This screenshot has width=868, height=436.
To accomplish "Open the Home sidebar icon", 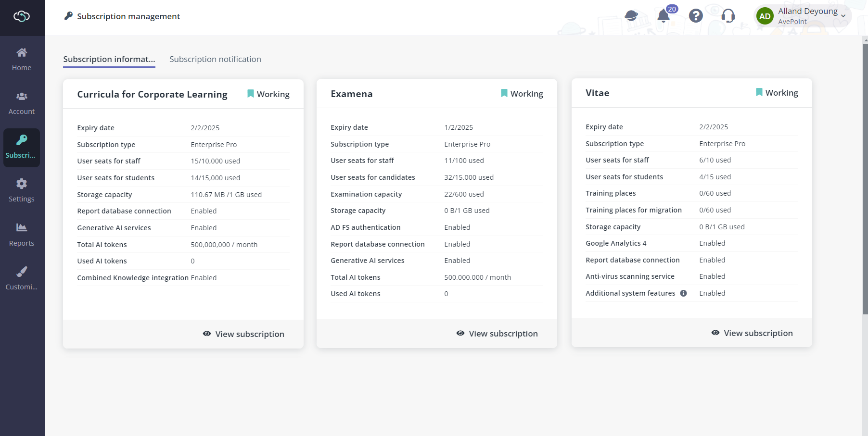I will 22,52.
